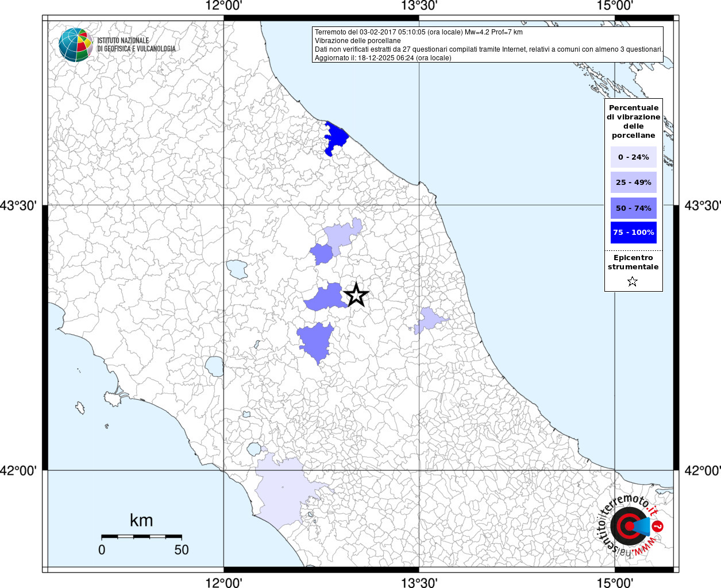
Task: Click the star symbol in the legend
Action: pyautogui.click(x=633, y=281)
